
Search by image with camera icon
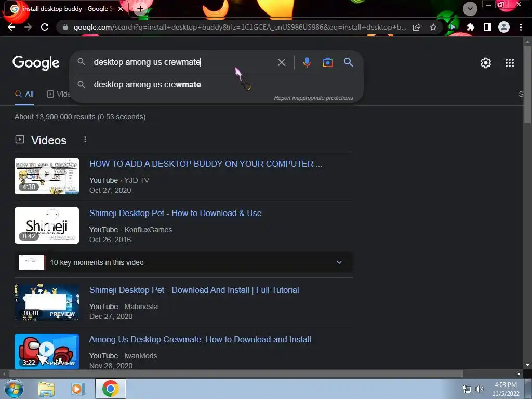pos(327,62)
